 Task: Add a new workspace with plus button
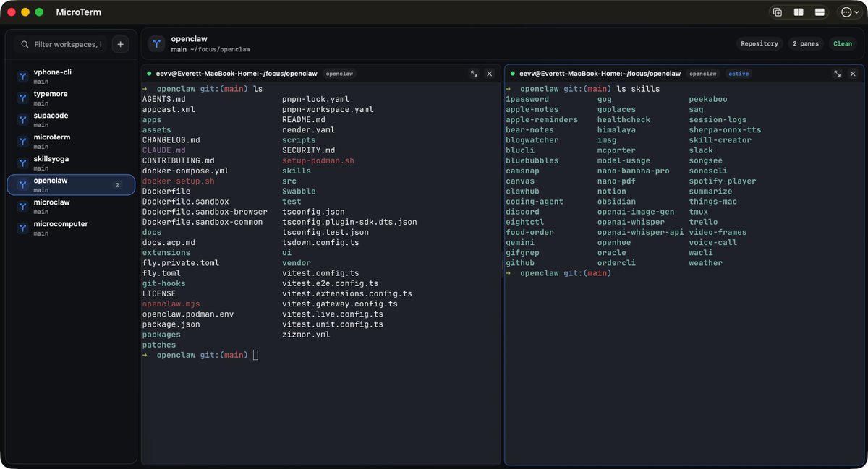pyautogui.click(x=120, y=44)
